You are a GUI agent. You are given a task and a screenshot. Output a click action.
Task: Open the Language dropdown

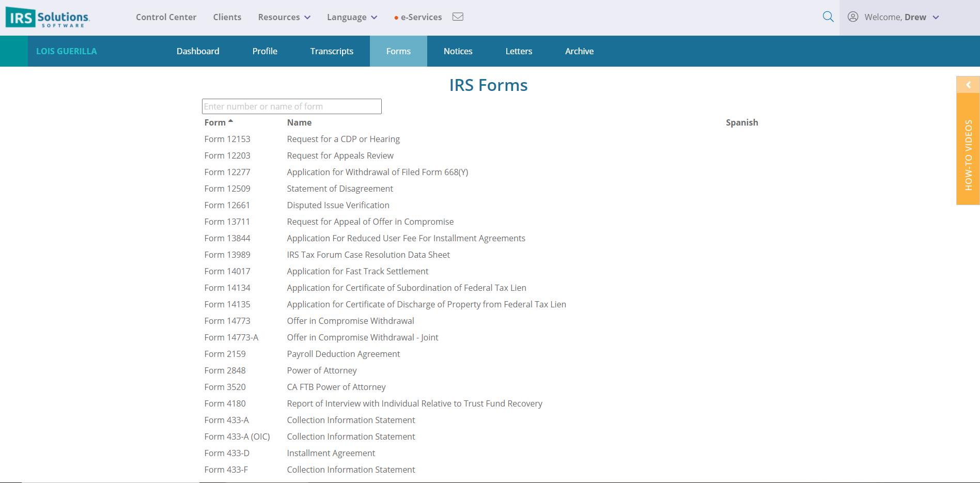pyautogui.click(x=351, y=17)
